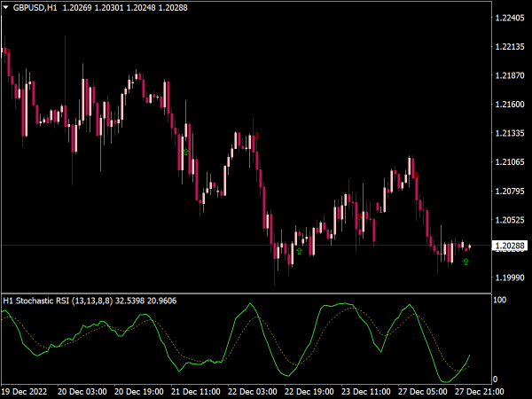Click the red sell arrow after the 27 Dec peak

pyautogui.click(x=417, y=176)
